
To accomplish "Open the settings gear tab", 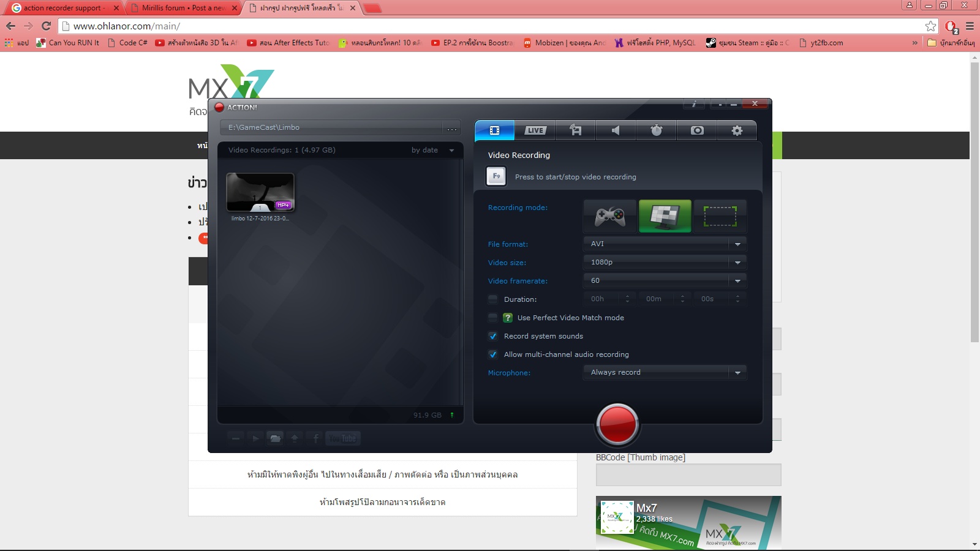I will 737,130.
